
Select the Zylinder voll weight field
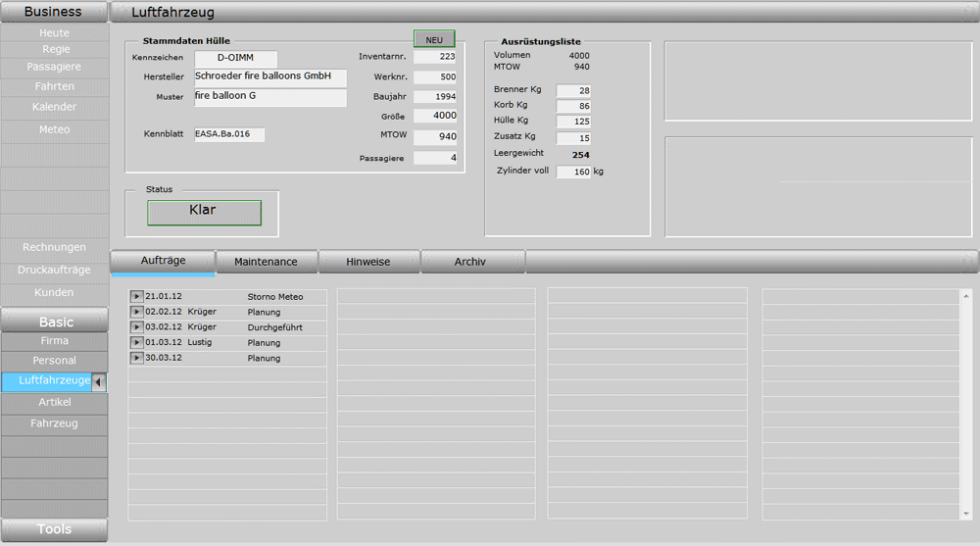coord(573,172)
